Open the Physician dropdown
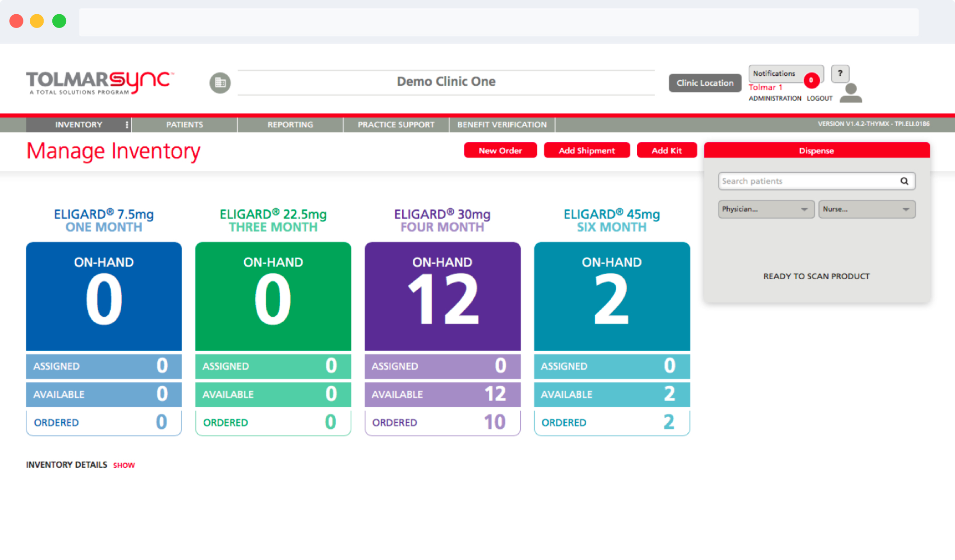The height and width of the screenshot is (560, 955). 766,209
